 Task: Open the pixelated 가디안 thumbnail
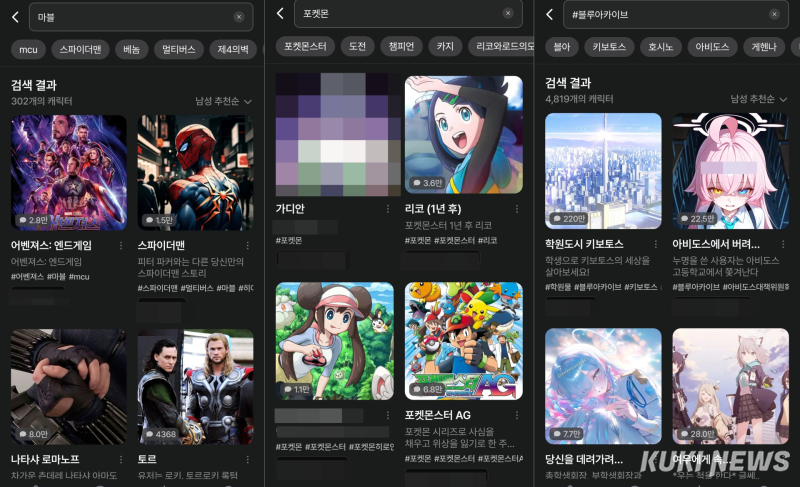338,135
